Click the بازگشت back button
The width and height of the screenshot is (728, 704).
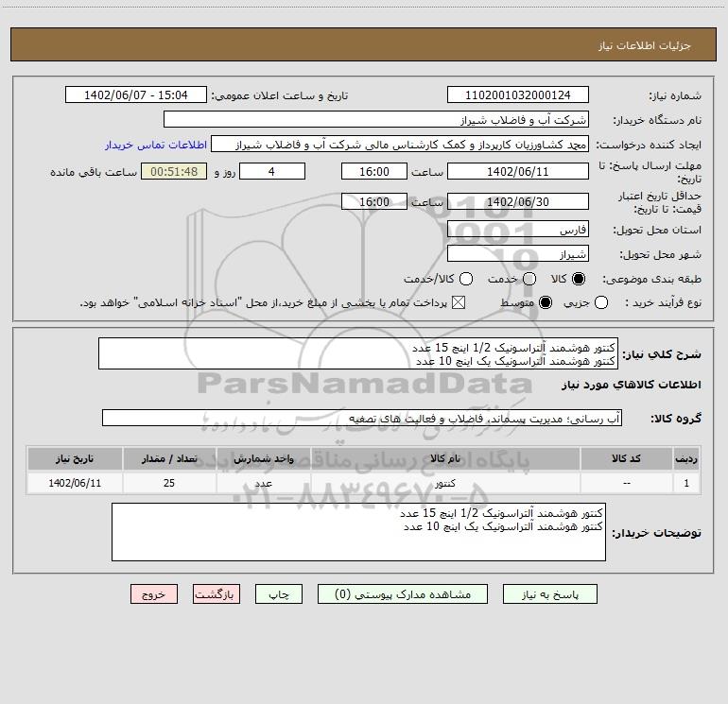(x=217, y=594)
